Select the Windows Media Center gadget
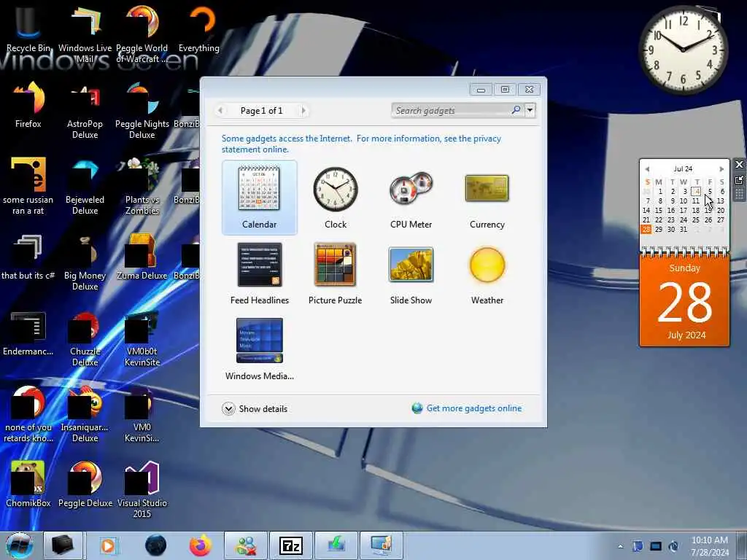Screen dimensions: 747x560 259,349
